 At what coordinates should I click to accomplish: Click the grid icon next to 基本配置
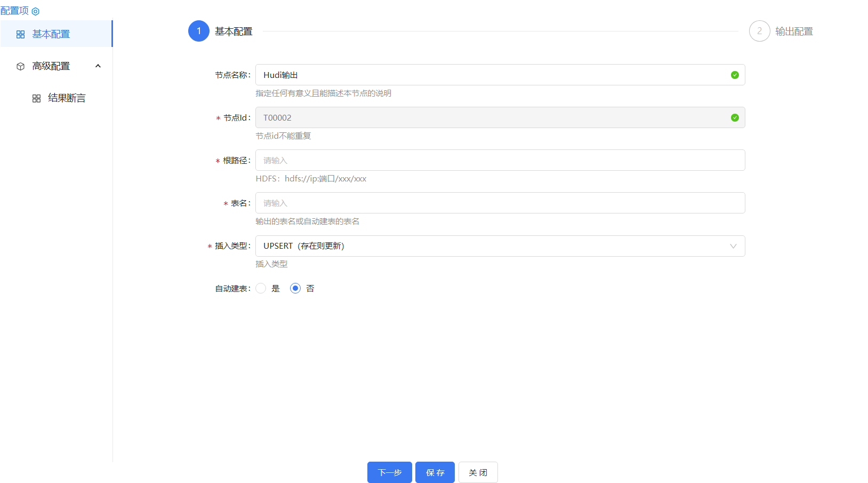click(x=21, y=34)
